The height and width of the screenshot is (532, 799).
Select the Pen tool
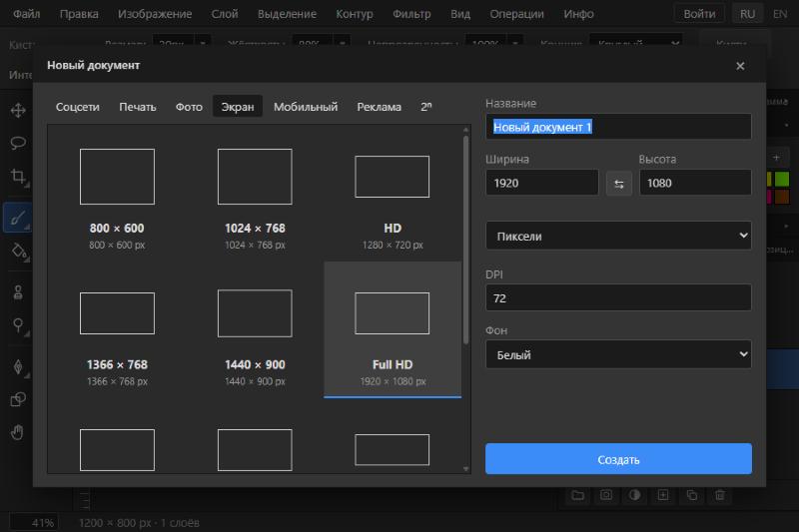[x=18, y=366]
